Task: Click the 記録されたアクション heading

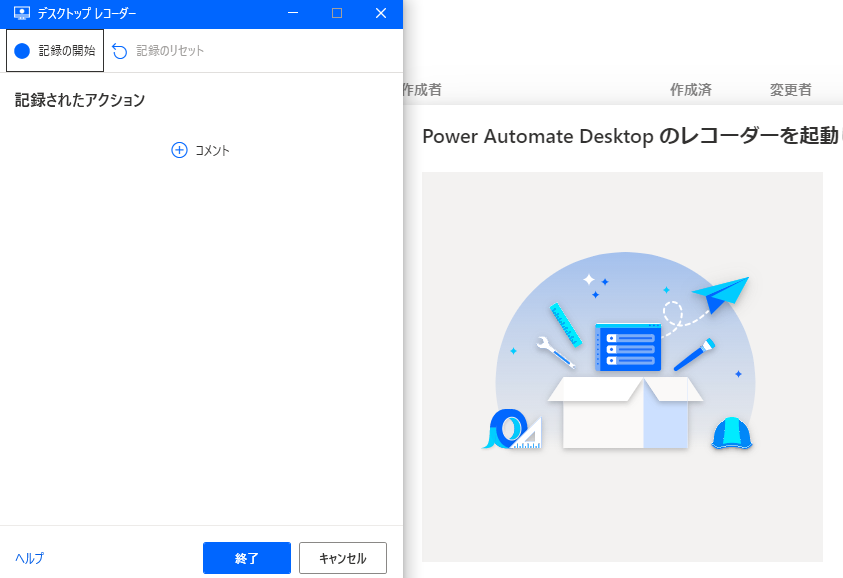Action: (80, 100)
